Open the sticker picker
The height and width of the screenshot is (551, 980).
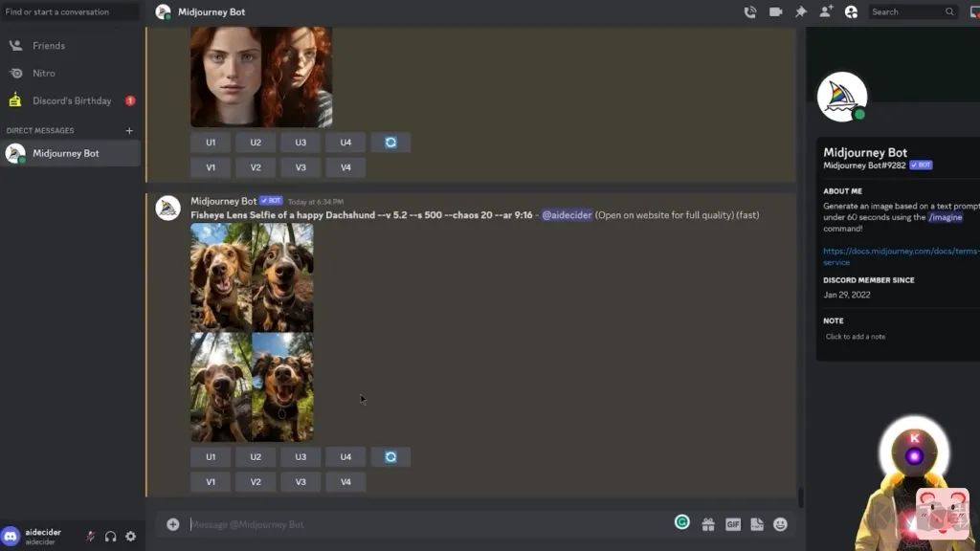757,524
